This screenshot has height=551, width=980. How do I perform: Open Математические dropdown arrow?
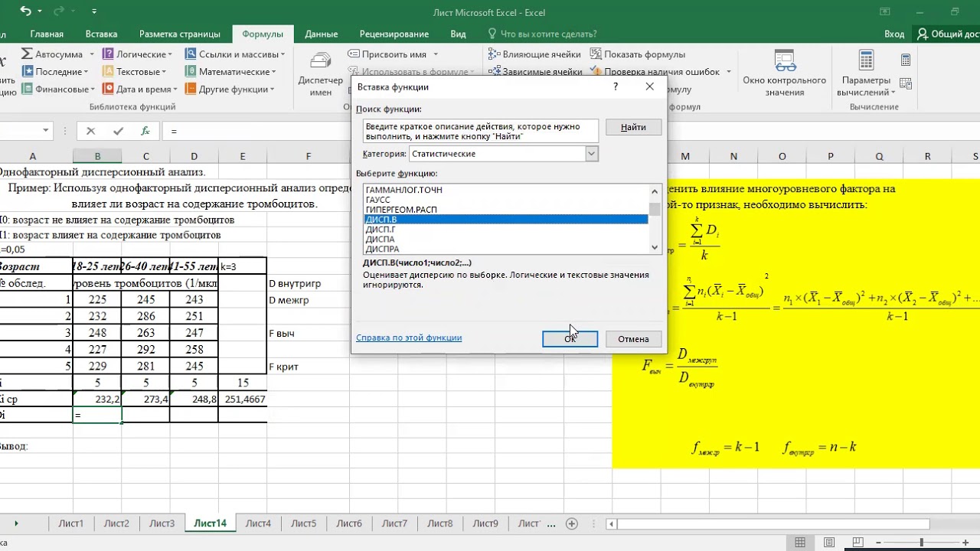click(274, 72)
